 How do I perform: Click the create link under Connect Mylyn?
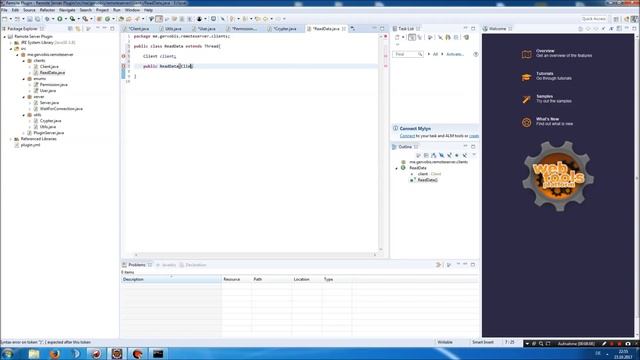(474, 136)
